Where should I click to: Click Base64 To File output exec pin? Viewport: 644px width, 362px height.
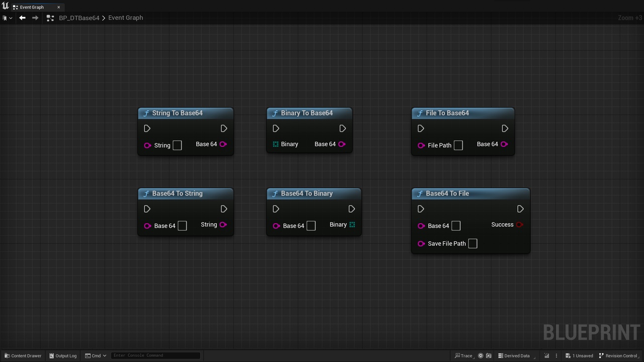pos(520,209)
